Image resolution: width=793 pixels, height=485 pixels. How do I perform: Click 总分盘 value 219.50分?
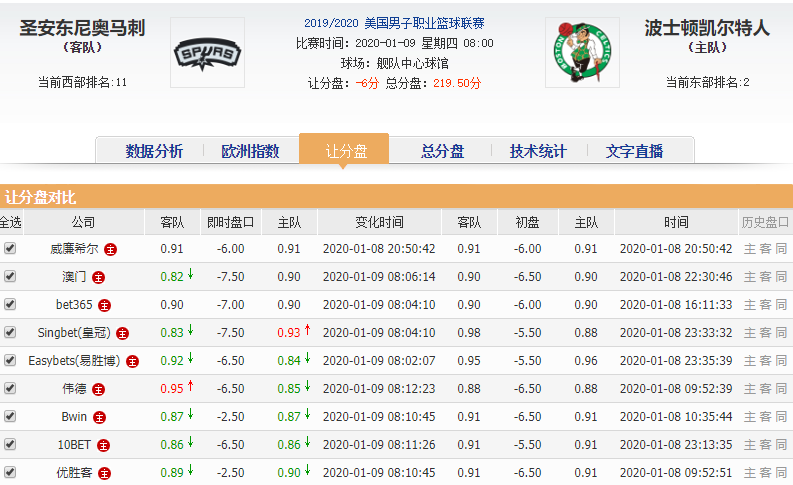pyautogui.click(x=457, y=83)
